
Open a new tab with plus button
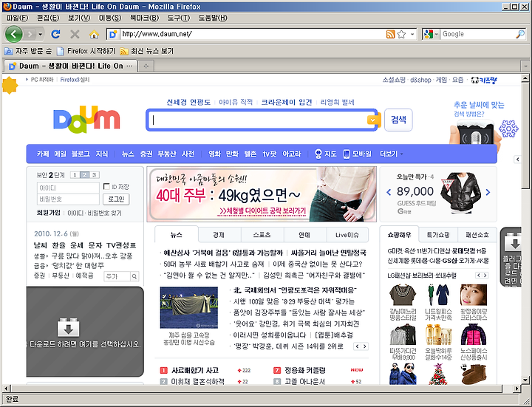click(x=146, y=66)
